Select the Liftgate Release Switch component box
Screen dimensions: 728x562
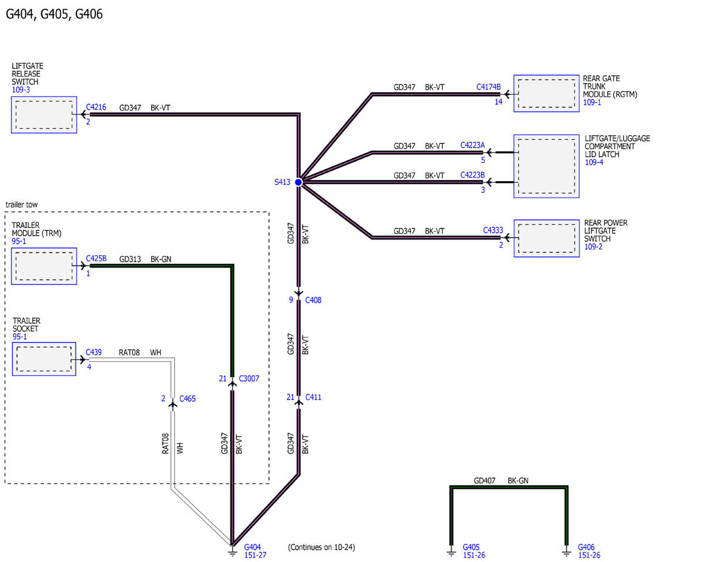point(44,115)
